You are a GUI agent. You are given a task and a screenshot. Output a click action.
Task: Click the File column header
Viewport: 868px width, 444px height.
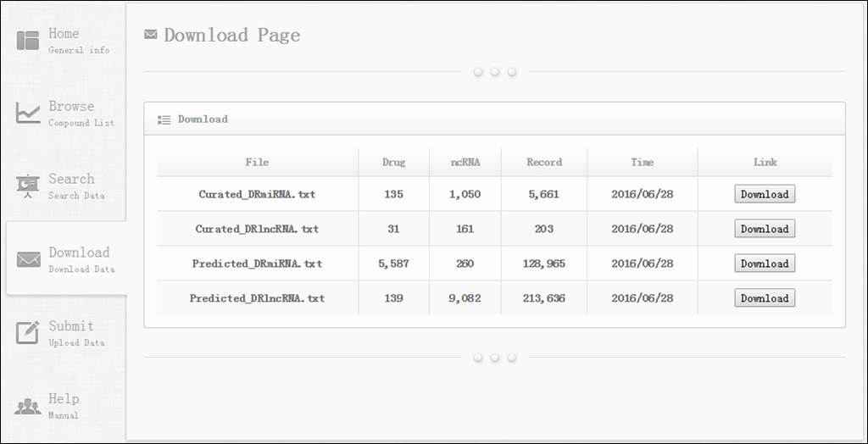(x=258, y=162)
